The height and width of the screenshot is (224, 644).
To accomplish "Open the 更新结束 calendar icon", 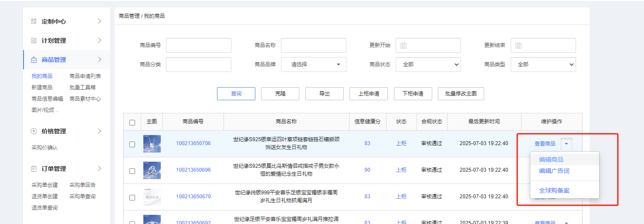I will 519,46.
